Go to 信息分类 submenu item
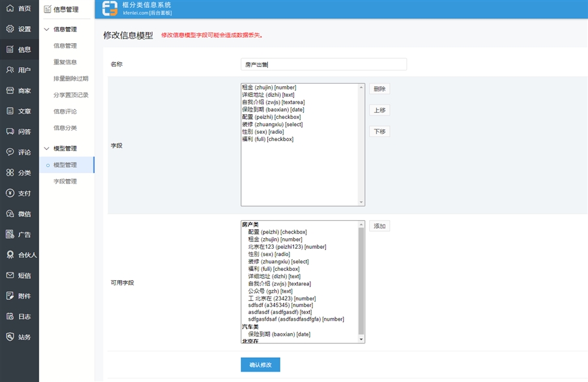 coord(65,128)
